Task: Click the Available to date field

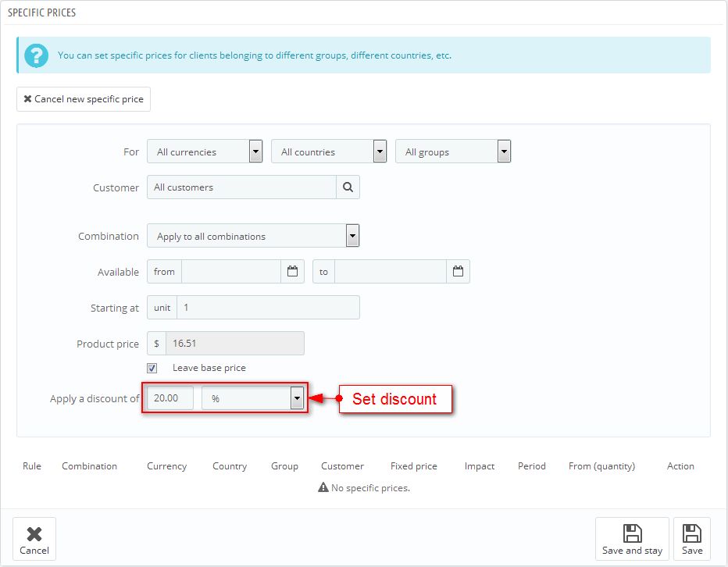Action: point(390,272)
